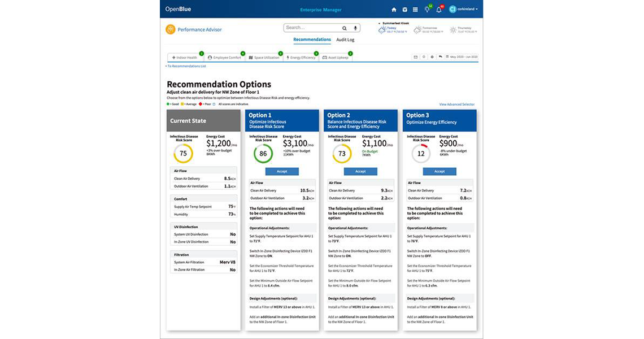The height and width of the screenshot is (339, 644).
Task: Select the Energy Efficiency tab
Action: pyautogui.click(x=301, y=58)
